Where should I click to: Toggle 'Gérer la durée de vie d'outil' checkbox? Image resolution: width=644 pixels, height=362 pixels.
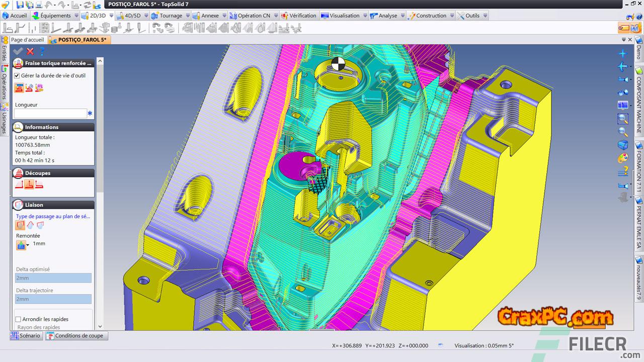pos(17,75)
